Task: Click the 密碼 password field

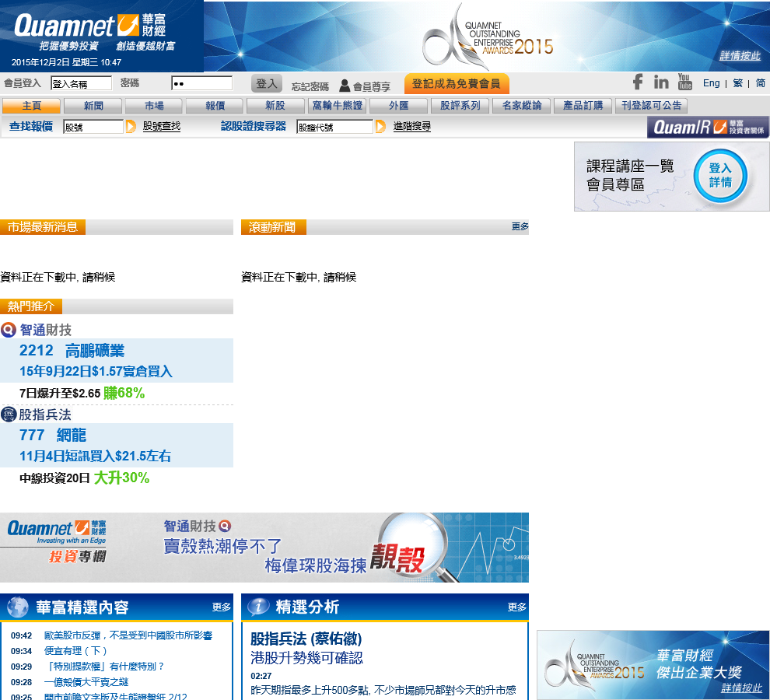Action: point(201,83)
